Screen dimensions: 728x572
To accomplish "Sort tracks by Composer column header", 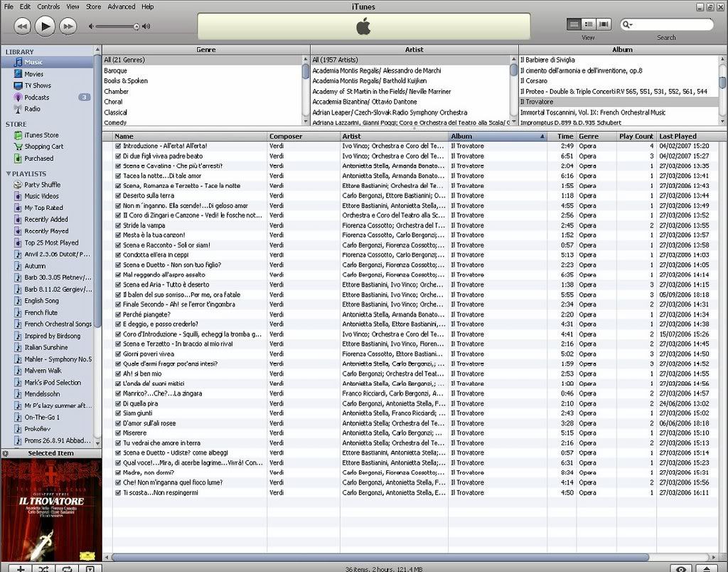I will [x=304, y=136].
